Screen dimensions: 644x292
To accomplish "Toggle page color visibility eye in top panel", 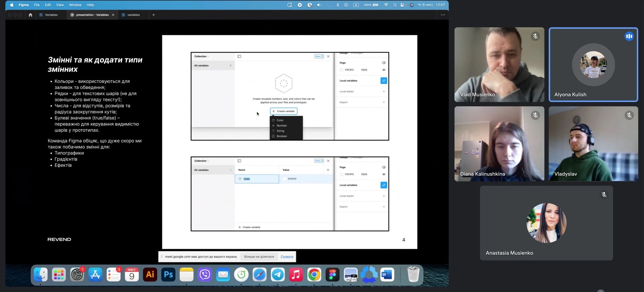I will tap(384, 70).
